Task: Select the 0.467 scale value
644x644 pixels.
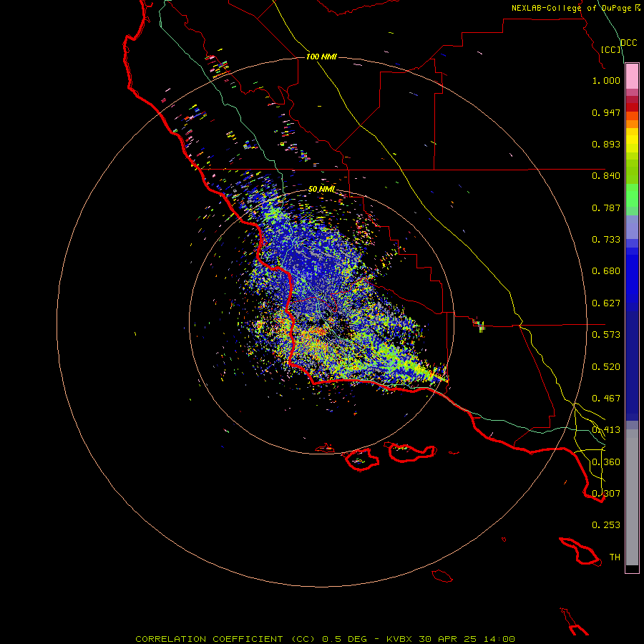Action: click(606, 399)
